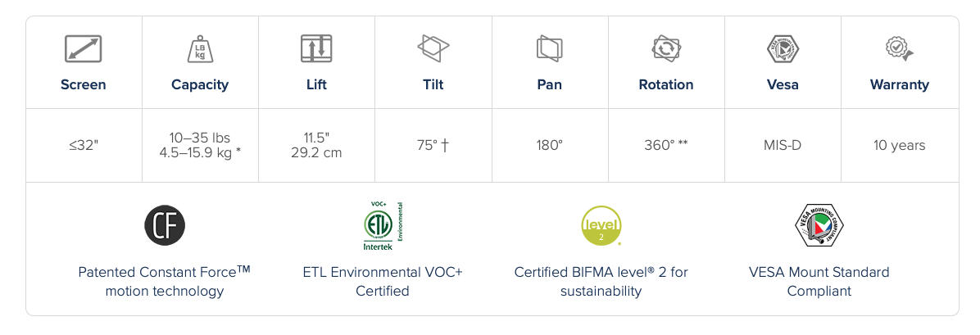This screenshot has width=980, height=335.
Task: Click the Lift up-down arrows icon
Action: click(316, 49)
